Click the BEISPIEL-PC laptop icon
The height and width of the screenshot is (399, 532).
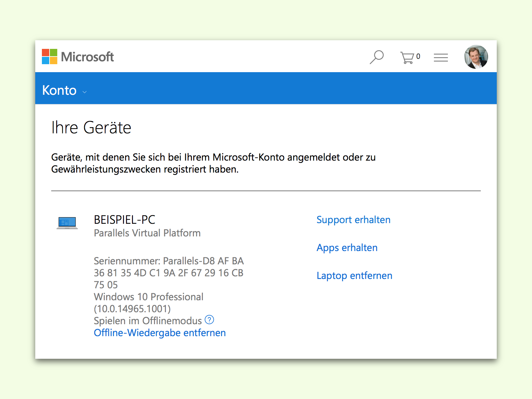[67, 223]
